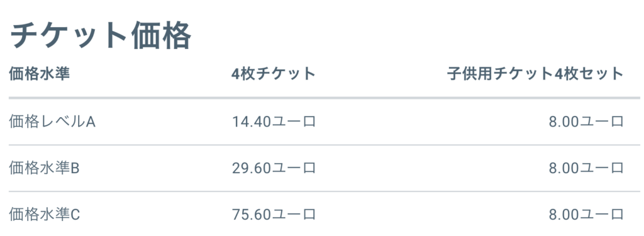Select the 価格水準B row label
This screenshot has height=236, width=644.
44,168
